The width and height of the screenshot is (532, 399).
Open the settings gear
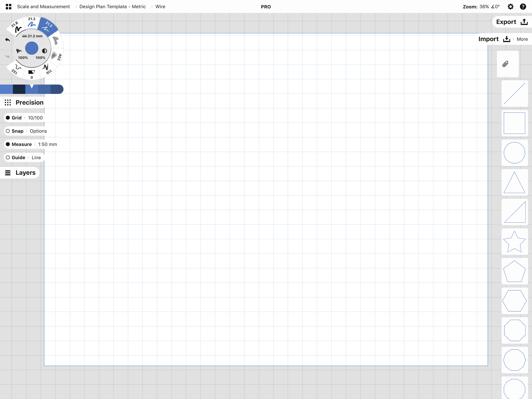pos(511,6)
